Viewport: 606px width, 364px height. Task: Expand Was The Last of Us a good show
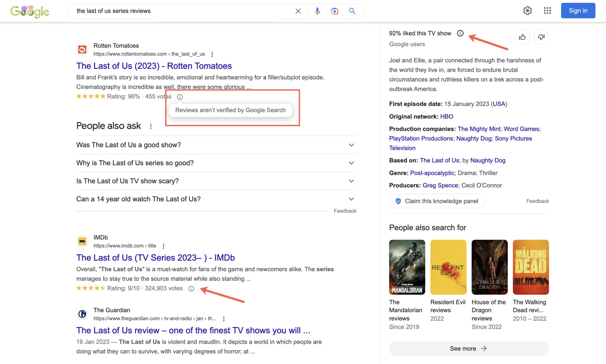click(x=216, y=145)
